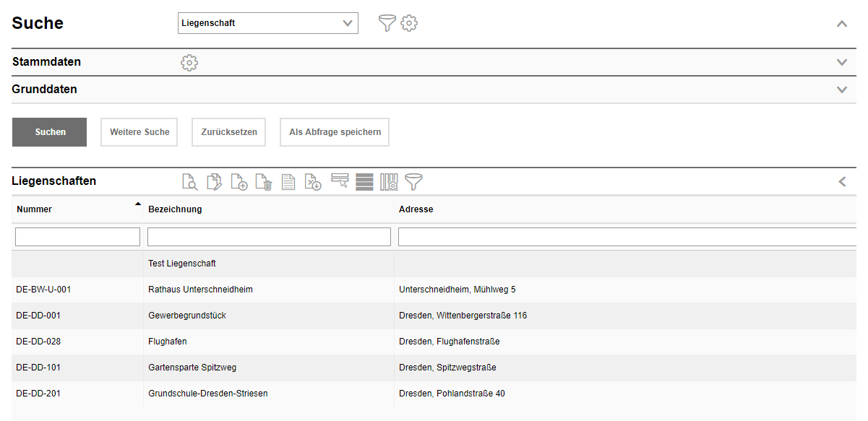Click the Zurücksetzen button
This screenshot has height=421, width=868.
[x=229, y=132]
